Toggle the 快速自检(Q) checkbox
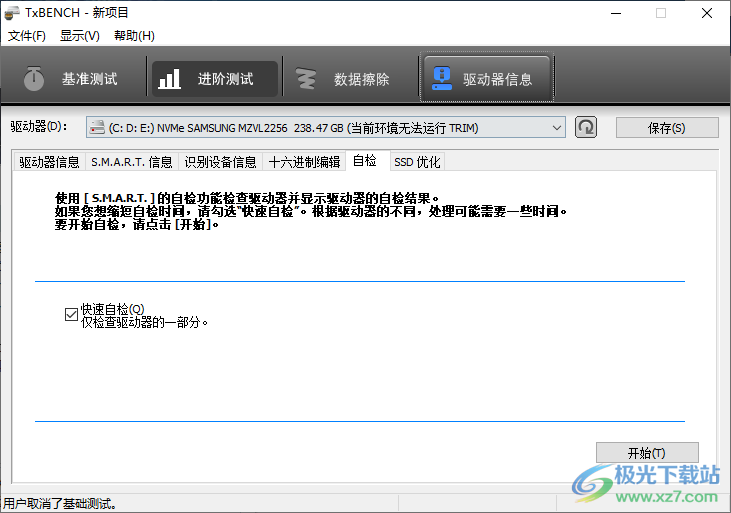Image resolution: width=731 pixels, height=513 pixels. (x=71, y=314)
